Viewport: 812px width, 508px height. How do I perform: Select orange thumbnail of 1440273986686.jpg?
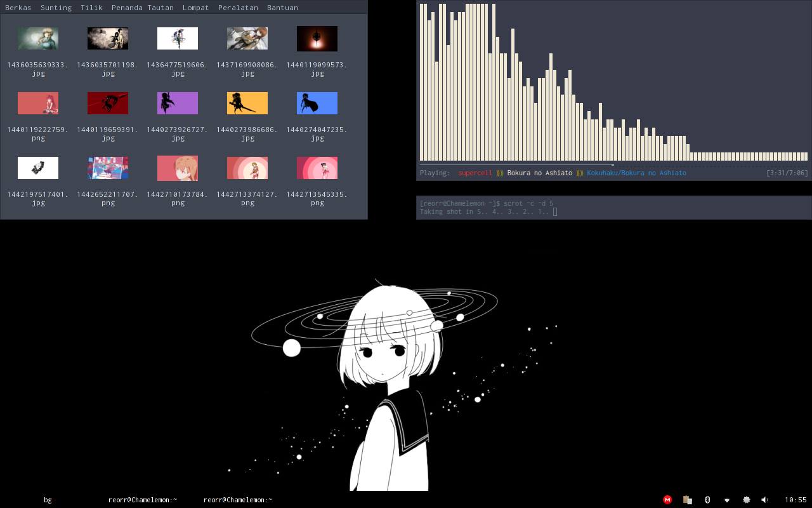(x=247, y=104)
